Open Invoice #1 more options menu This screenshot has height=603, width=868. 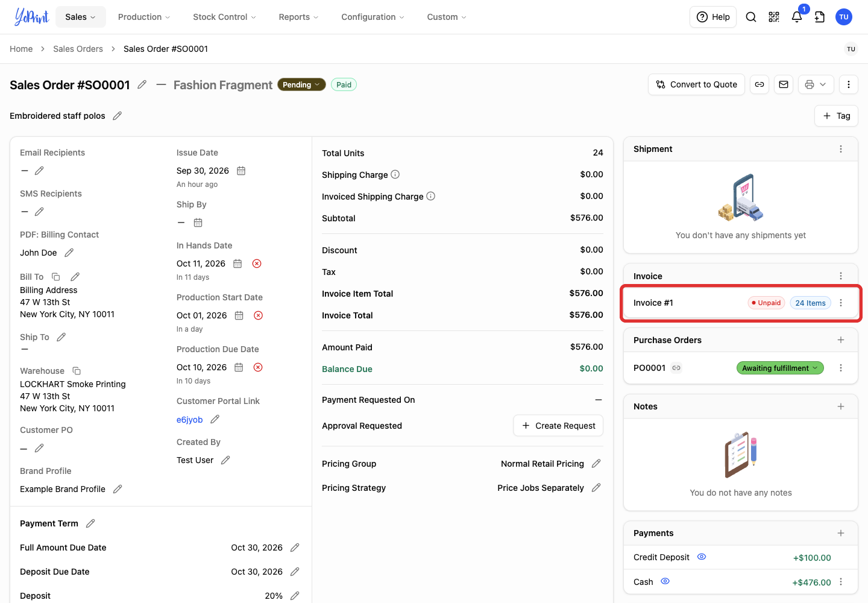point(841,303)
